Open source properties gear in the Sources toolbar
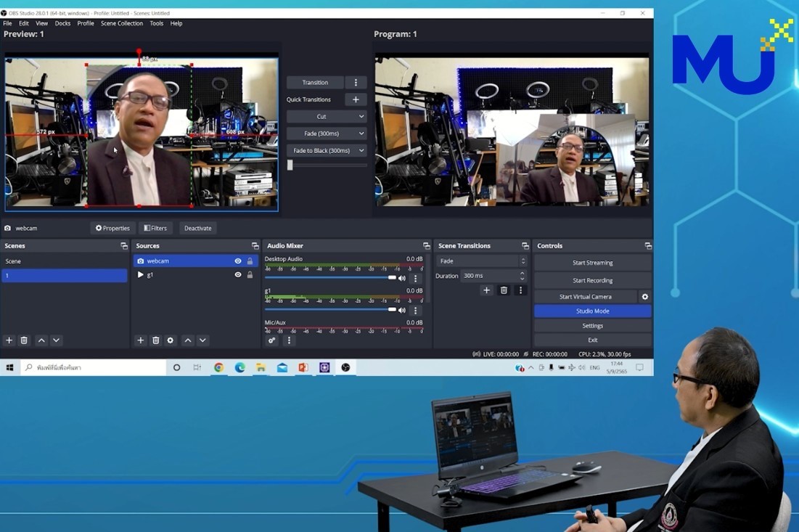 [x=171, y=340]
